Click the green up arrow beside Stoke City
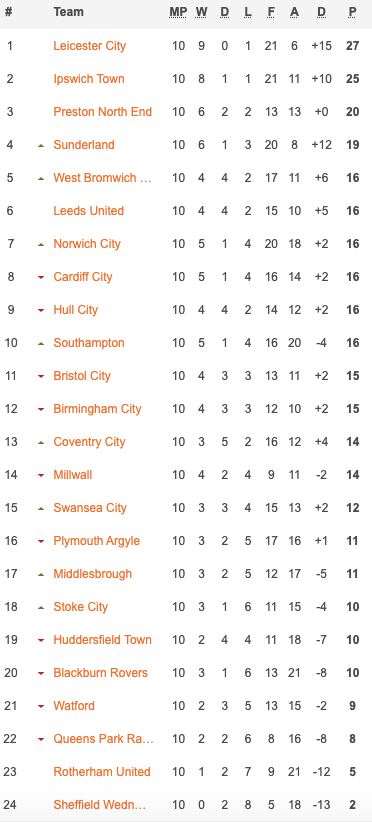The height and width of the screenshot is (822, 372). (41, 608)
